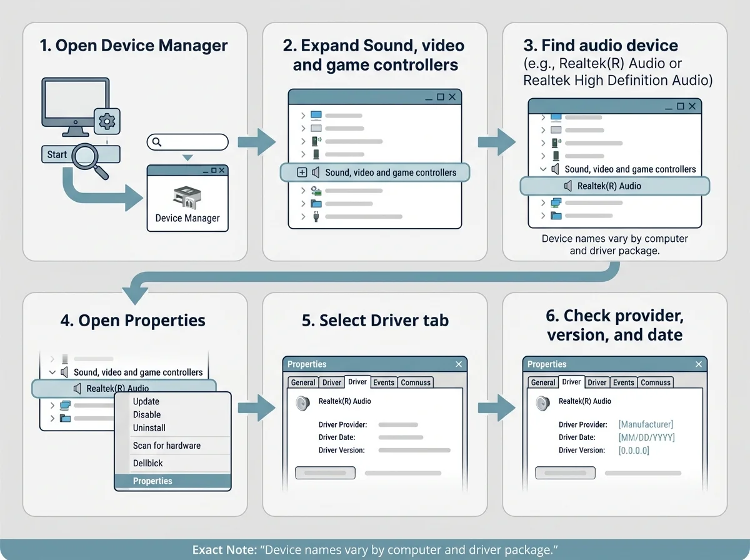The image size is (750, 560).
Task: Click the Start button
Action: pyautogui.click(x=57, y=154)
